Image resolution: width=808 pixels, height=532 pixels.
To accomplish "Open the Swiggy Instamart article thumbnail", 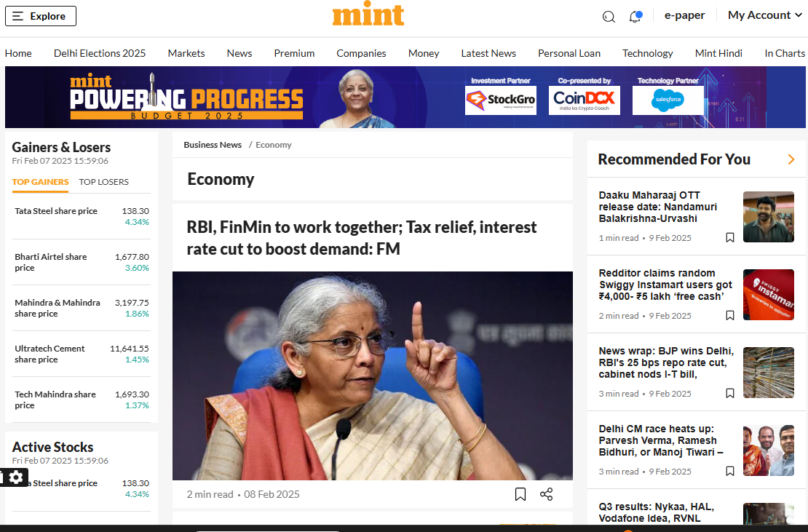I will click(768, 295).
